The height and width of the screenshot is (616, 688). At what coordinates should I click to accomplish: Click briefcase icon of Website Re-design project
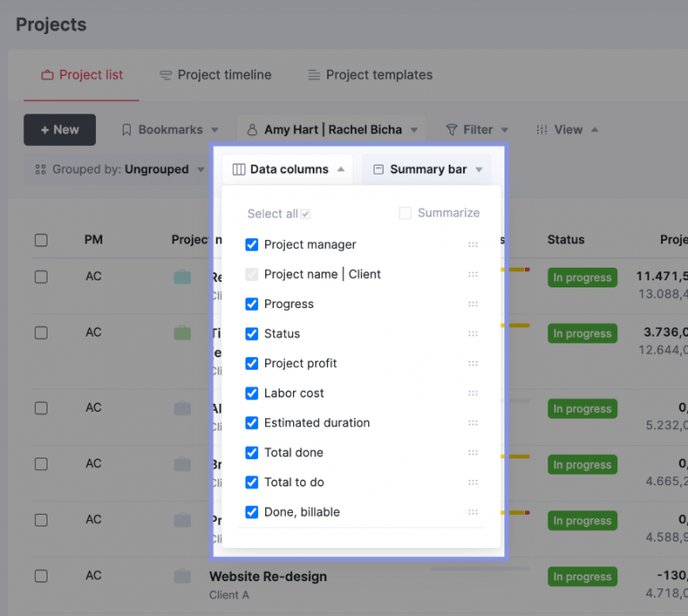(x=183, y=577)
